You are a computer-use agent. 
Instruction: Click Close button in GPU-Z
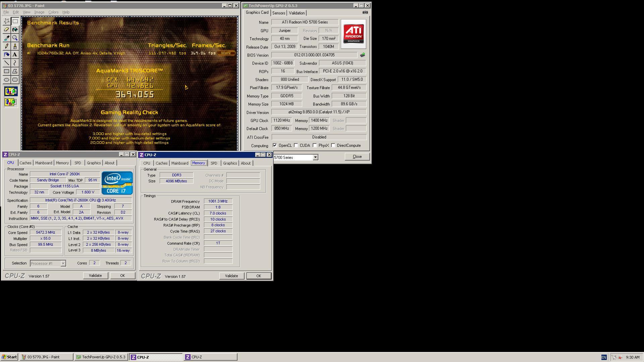coord(357,157)
